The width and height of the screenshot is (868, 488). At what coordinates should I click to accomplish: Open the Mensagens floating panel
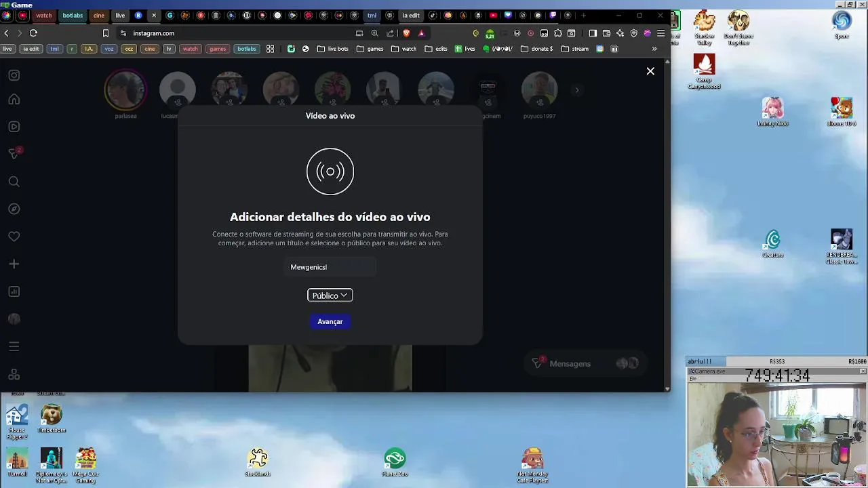(x=585, y=364)
